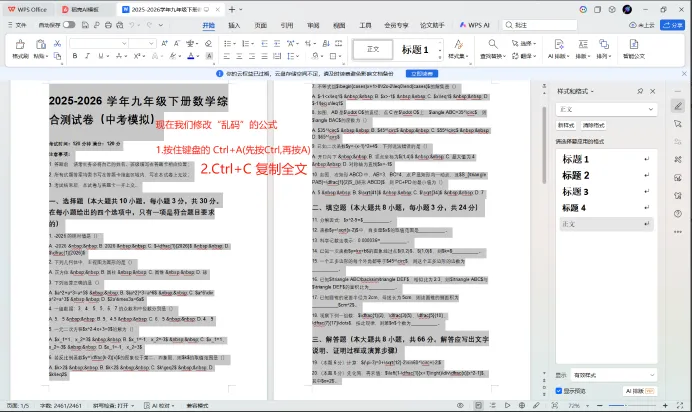This screenshot has width=692, height=412.
Task: Click the Format Painter icon
Action: pyautogui.click(x=20, y=45)
